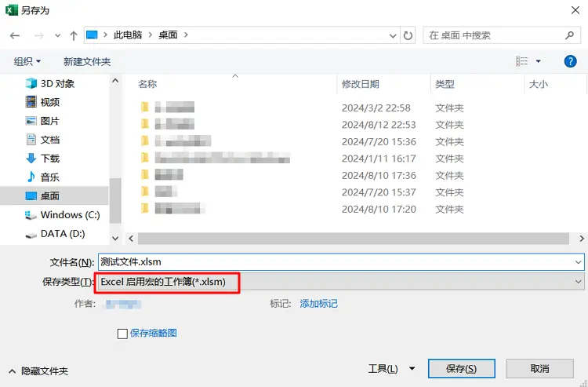
Task: Toggle the 保存缩略图 checkbox
Action: coord(122,334)
